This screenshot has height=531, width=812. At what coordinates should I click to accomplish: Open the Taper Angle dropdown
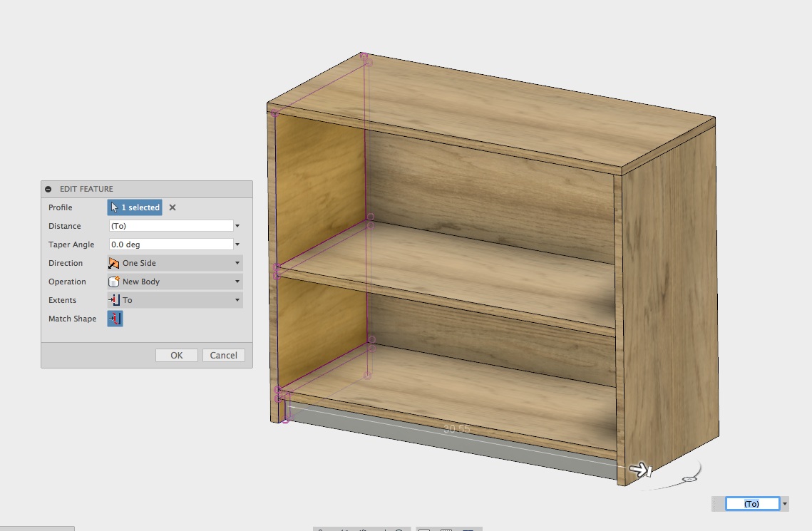point(237,244)
